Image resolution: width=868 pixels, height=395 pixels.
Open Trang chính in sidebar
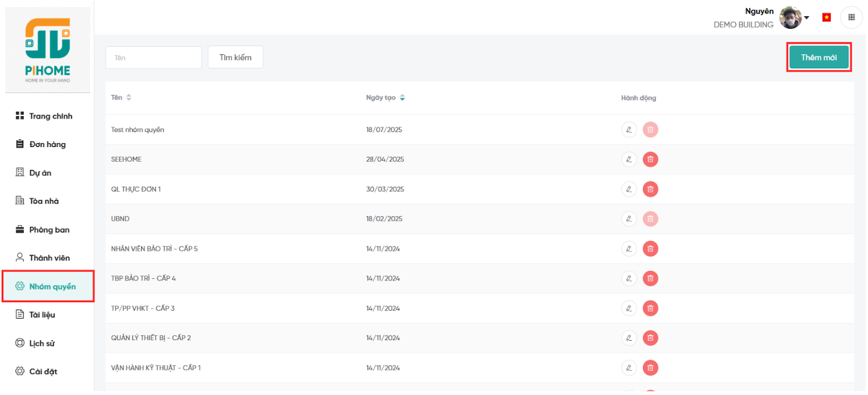click(50, 116)
